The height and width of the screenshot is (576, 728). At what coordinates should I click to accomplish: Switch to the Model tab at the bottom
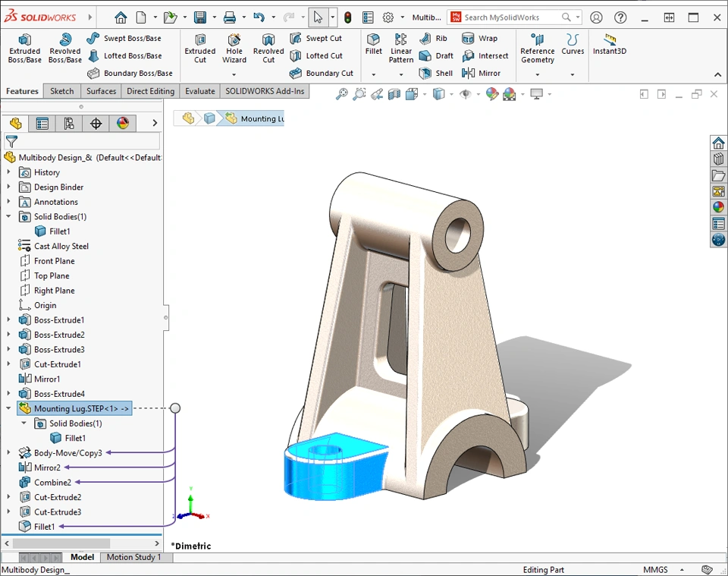tap(82, 557)
